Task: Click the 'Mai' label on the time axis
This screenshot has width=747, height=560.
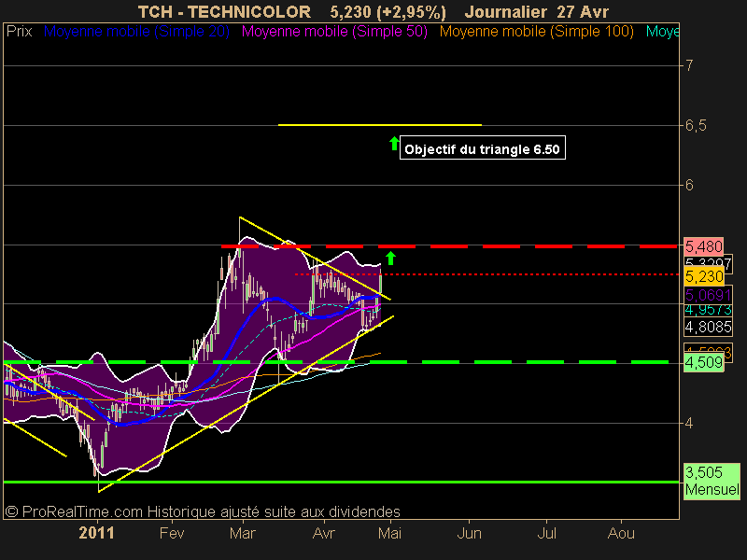Action: pos(389,533)
